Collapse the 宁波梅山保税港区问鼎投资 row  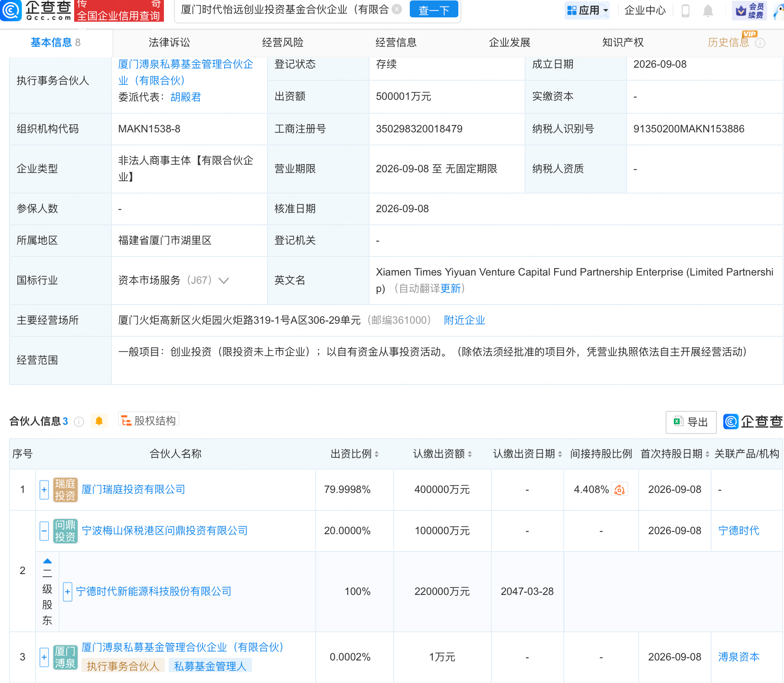[x=44, y=531]
